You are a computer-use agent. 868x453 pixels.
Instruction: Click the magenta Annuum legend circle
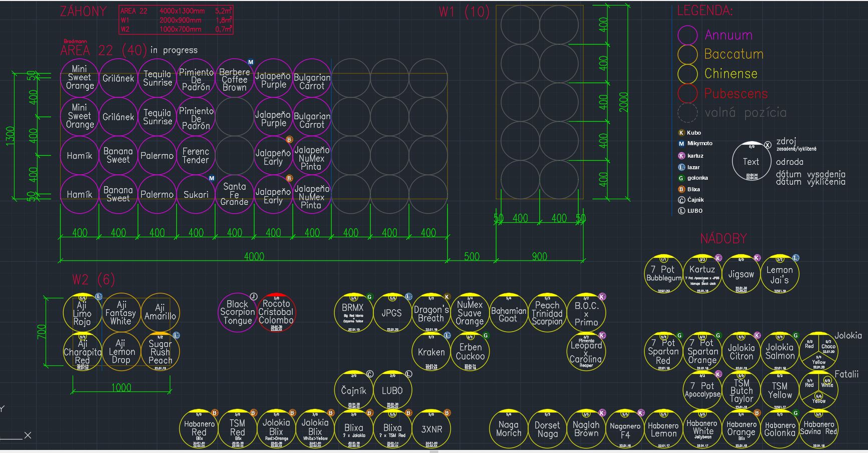[687, 35]
